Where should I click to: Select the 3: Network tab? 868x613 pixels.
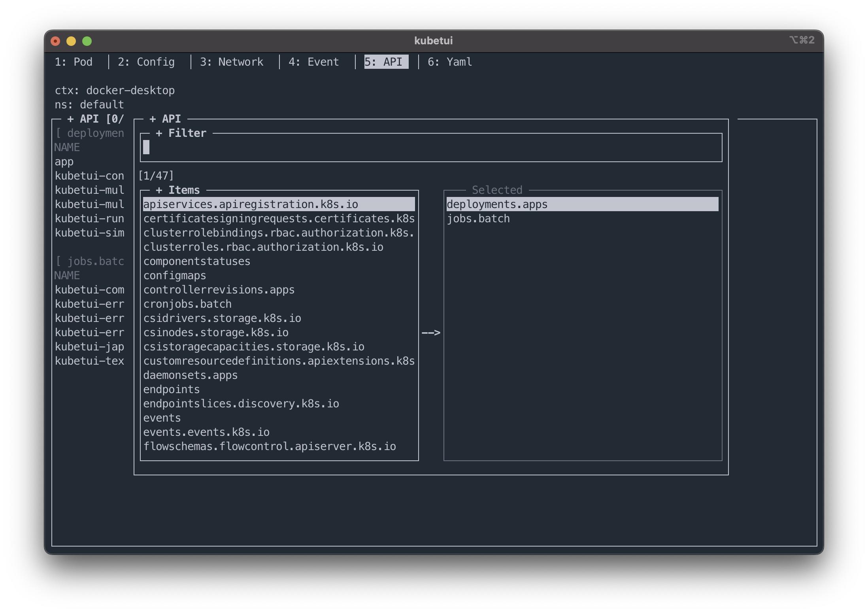tap(231, 62)
